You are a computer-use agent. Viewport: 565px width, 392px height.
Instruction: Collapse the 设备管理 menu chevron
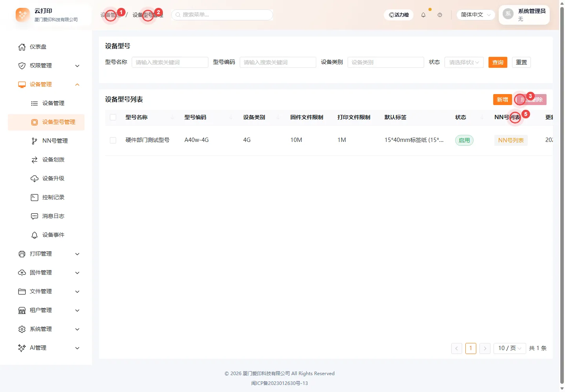77,85
